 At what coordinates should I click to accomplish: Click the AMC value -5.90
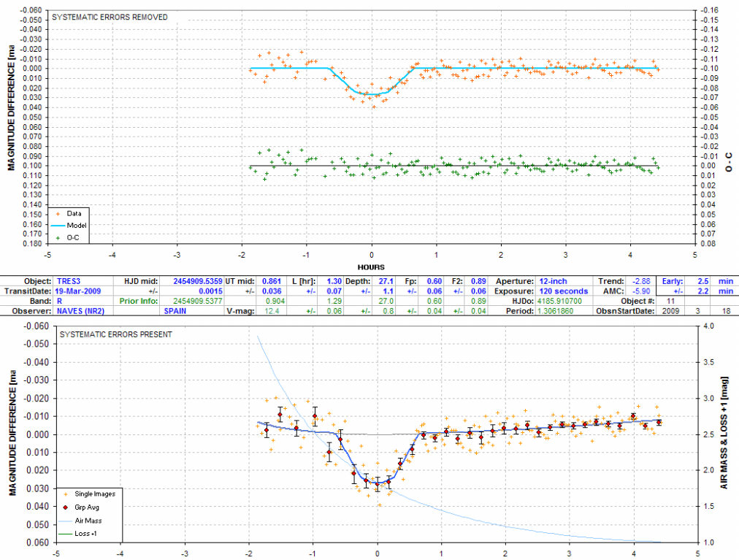tap(641, 291)
